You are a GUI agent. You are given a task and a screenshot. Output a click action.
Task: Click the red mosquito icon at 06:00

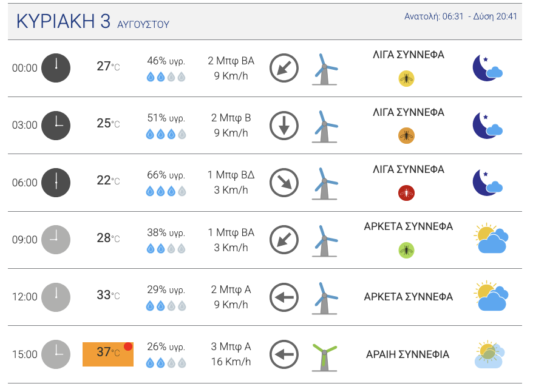[x=406, y=193]
